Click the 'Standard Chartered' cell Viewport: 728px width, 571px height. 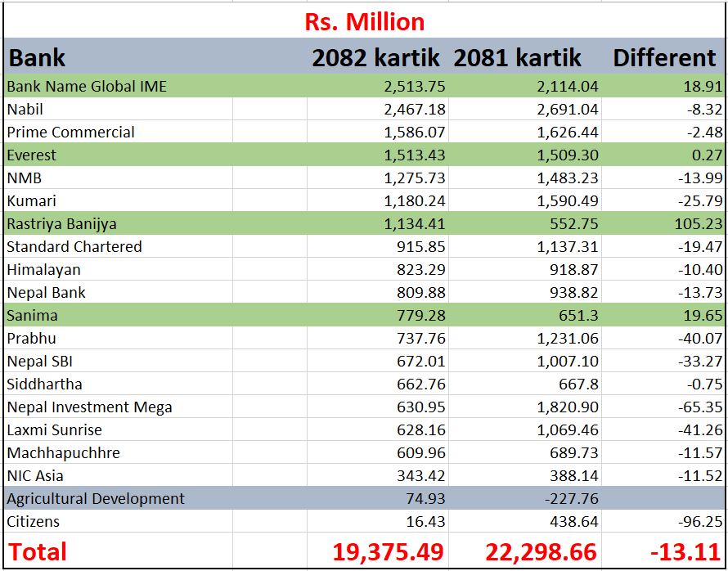click(x=74, y=247)
